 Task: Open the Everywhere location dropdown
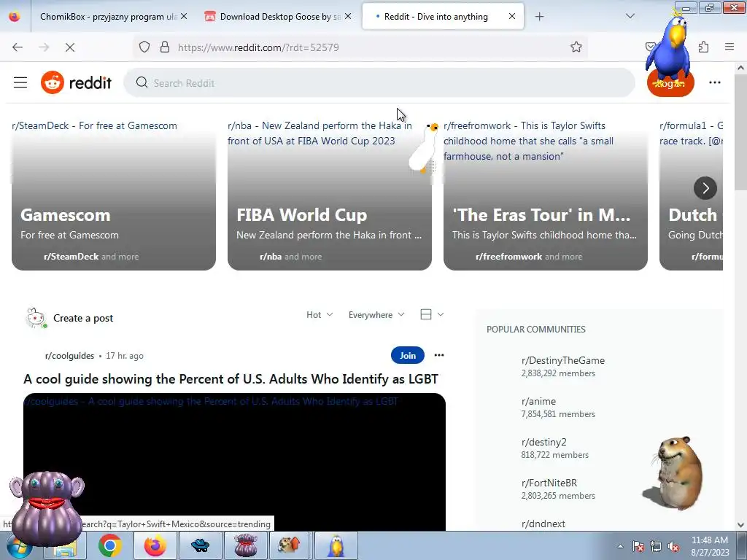tap(376, 315)
